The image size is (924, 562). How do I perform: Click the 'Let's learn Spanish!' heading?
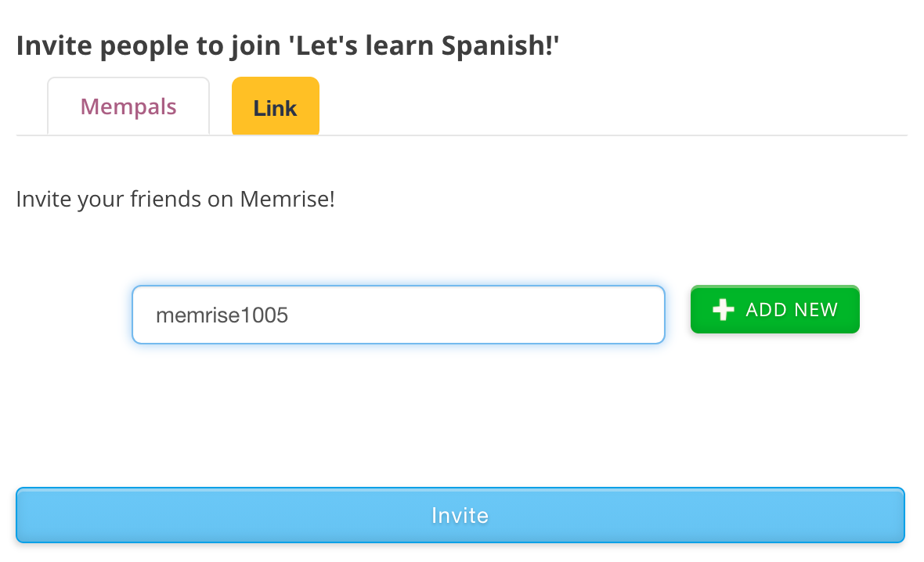(x=424, y=45)
